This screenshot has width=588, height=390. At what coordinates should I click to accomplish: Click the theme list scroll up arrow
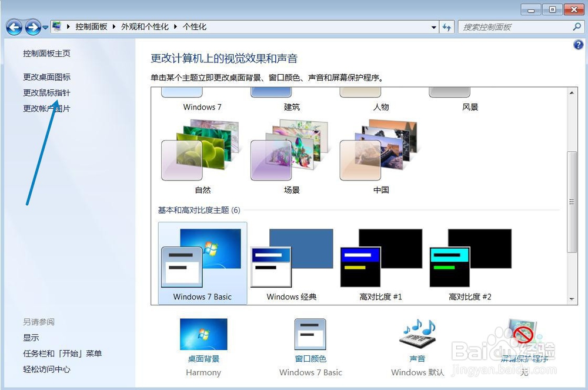click(x=572, y=92)
